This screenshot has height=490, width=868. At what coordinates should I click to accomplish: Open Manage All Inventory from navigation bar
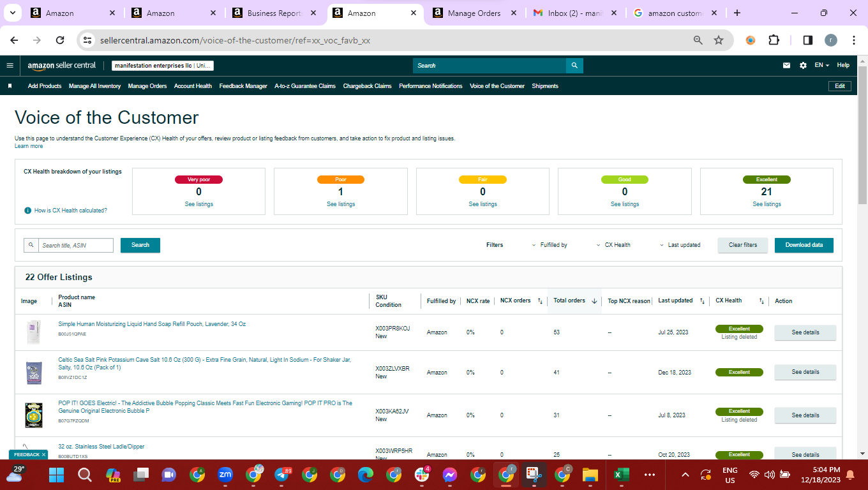[94, 86]
